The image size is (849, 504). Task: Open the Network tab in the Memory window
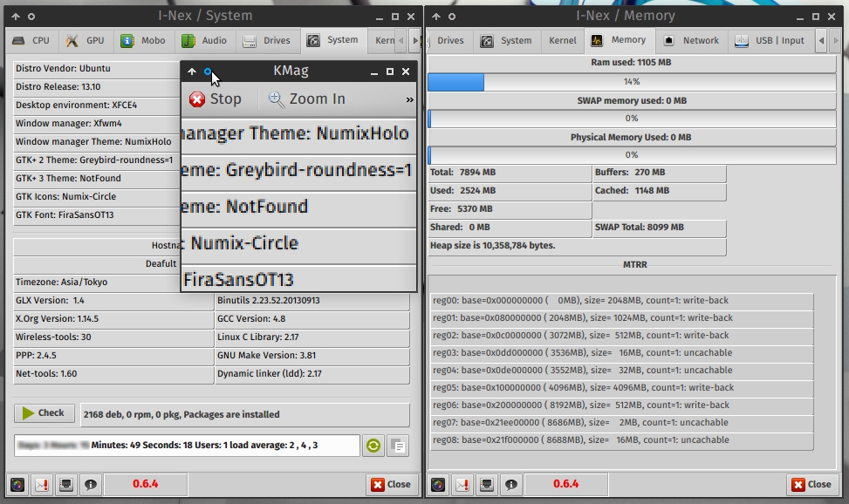click(x=691, y=40)
